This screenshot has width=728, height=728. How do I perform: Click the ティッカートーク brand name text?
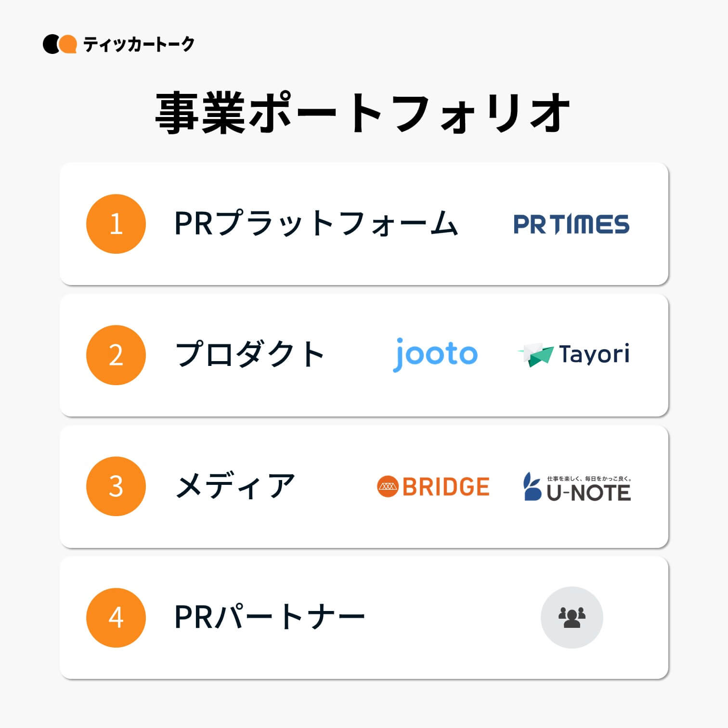139,44
